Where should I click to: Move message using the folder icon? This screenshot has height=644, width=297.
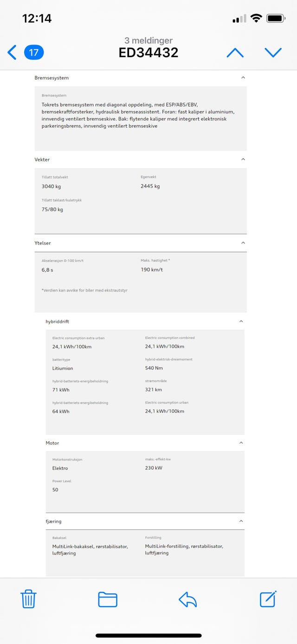pos(108,599)
